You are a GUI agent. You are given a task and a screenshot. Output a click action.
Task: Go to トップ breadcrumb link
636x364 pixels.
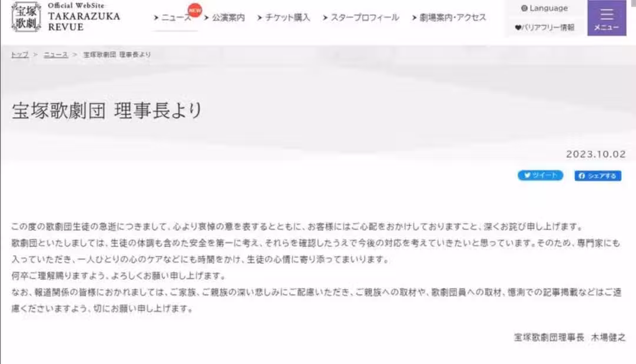[20, 54]
